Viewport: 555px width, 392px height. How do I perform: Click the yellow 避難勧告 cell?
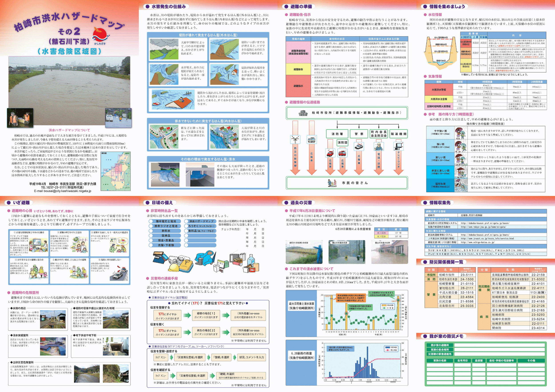pyautogui.click(x=298, y=69)
